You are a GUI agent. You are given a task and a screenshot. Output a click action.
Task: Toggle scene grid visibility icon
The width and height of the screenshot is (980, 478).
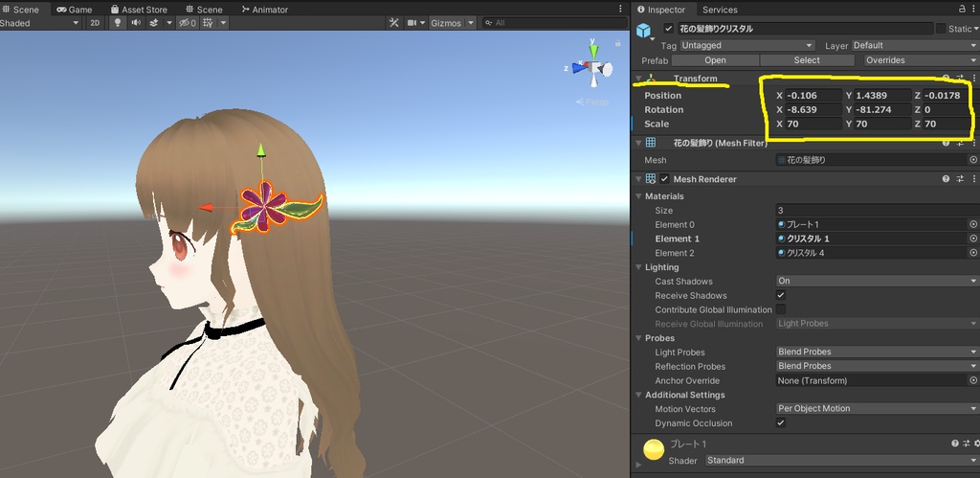[208, 23]
